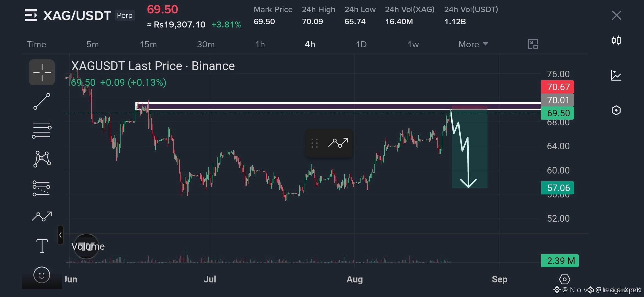Viewport: 644px width, 297px height.
Task: Click the floating path tool drag handle
Action: [315, 143]
